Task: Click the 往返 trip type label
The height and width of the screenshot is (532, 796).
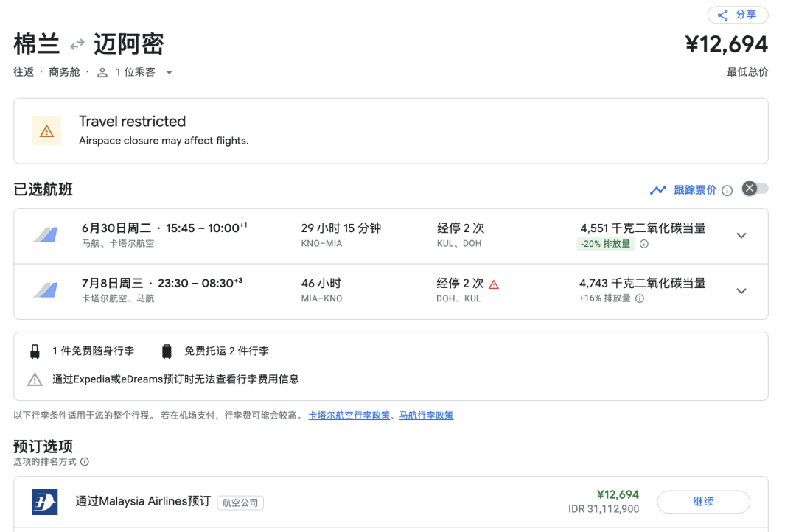Action: 24,71
